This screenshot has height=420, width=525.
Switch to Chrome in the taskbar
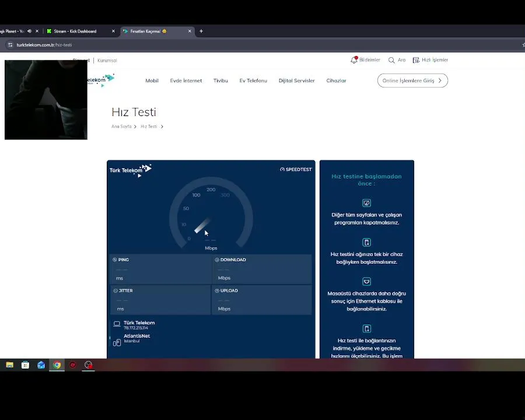(x=57, y=365)
